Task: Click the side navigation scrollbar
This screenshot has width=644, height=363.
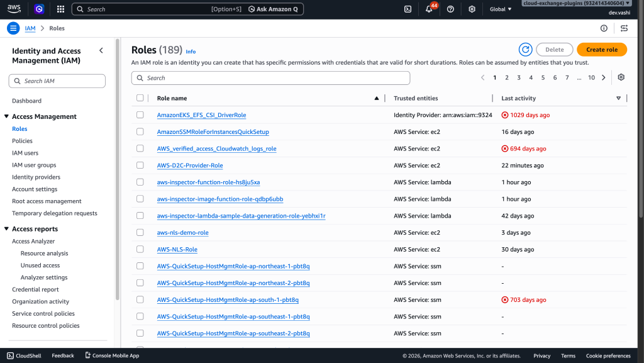Action: click(118, 170)
